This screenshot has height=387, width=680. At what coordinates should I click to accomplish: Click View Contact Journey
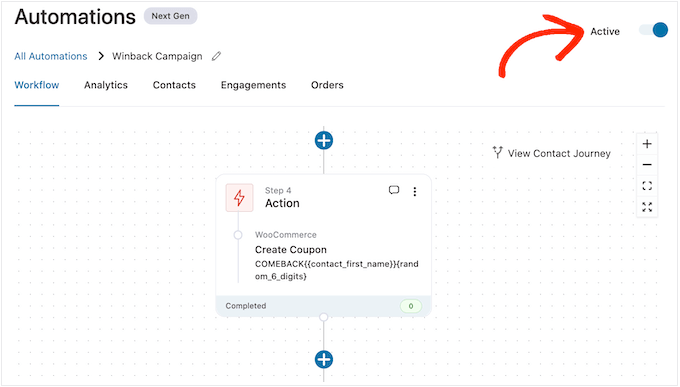pos(552,153)
